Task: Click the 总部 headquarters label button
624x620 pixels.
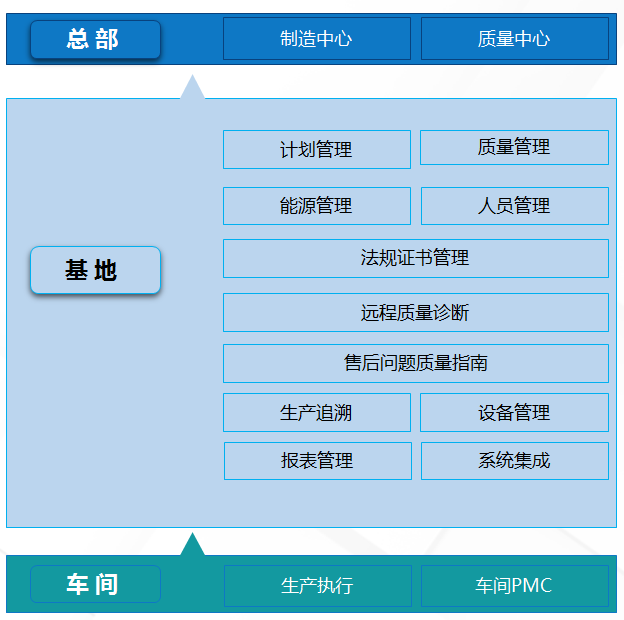Action: pyautogui.click(x=96, y=39)
